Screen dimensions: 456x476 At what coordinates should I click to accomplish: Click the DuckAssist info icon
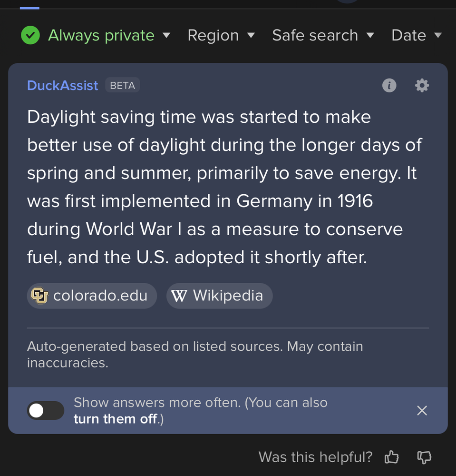[x=389, y=86]
